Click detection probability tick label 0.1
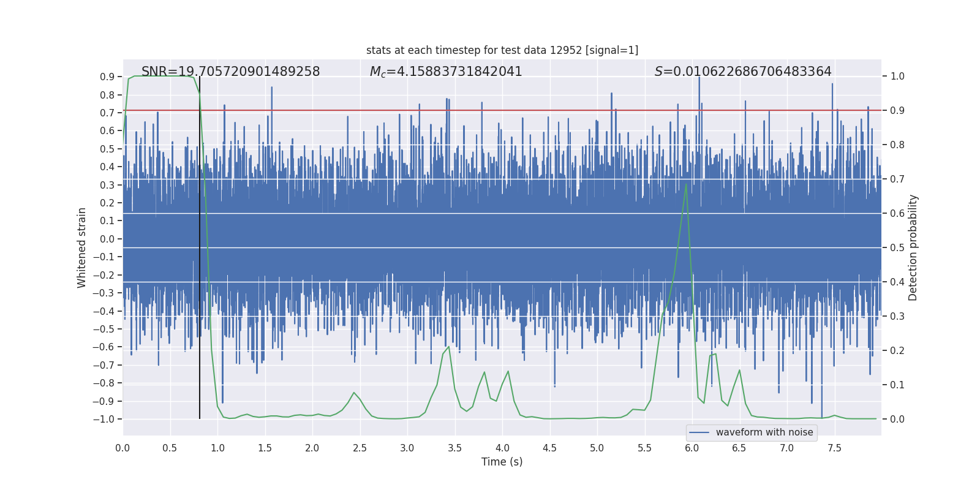Image resolution: width=980 pixels, height=490 pixels. click(x=897, y=385)
